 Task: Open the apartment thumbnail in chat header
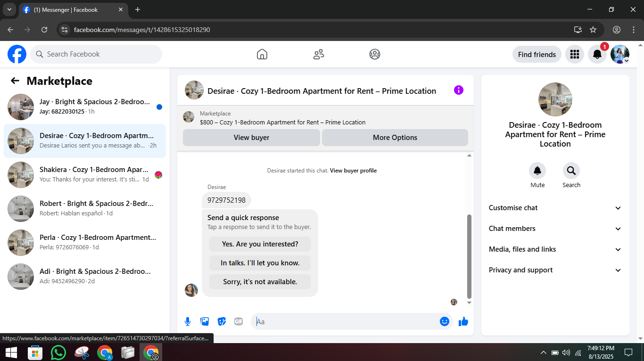click(194, 90)
